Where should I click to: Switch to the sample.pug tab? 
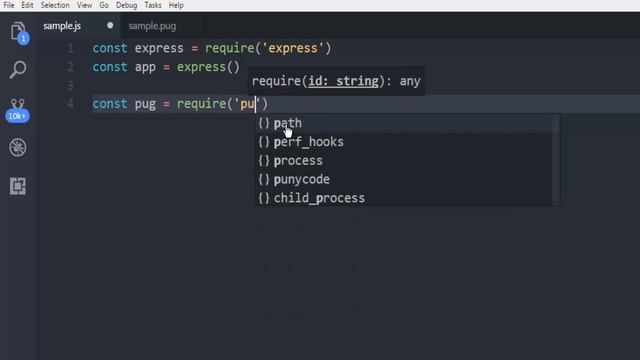tap(152, 26)
